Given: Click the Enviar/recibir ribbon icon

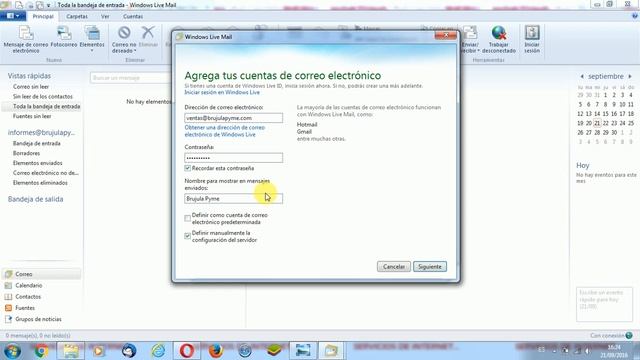Looking at the screenshot, I should (x=470, y=33).
